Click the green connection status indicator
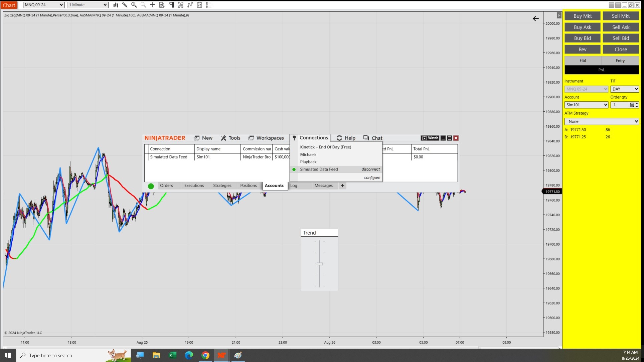This screenshot has width=644, height=362. [x=151, y=186]
